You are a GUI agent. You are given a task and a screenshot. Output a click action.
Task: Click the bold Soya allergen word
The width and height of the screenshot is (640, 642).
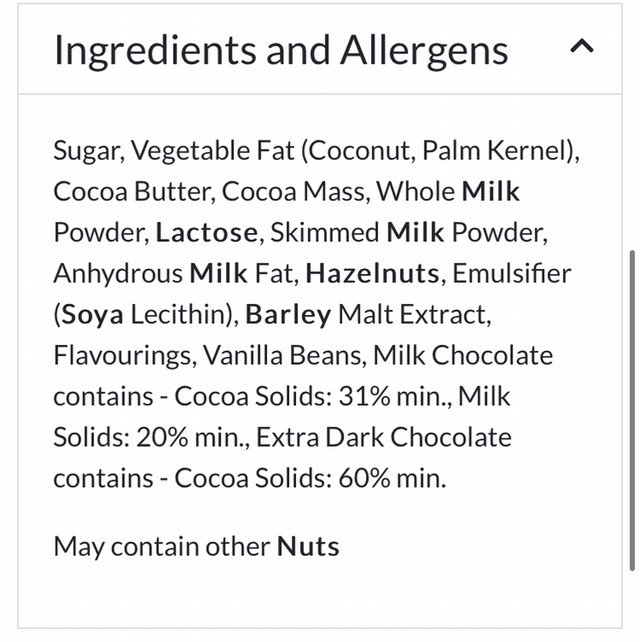click(x=93, y=315)
